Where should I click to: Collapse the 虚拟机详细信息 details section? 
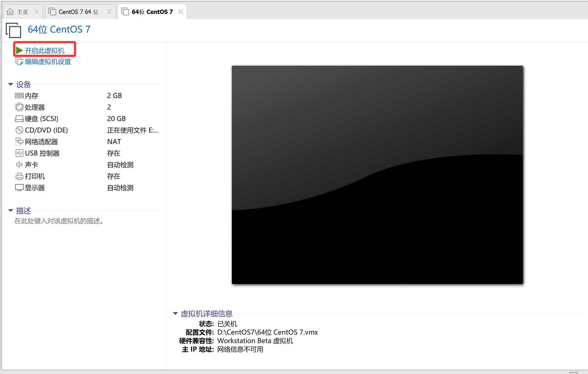tap(175, 313)
